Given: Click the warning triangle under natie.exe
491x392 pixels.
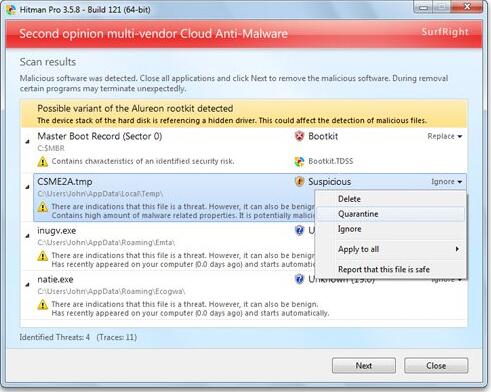Looking at the screenshot, I should (43, 305).
